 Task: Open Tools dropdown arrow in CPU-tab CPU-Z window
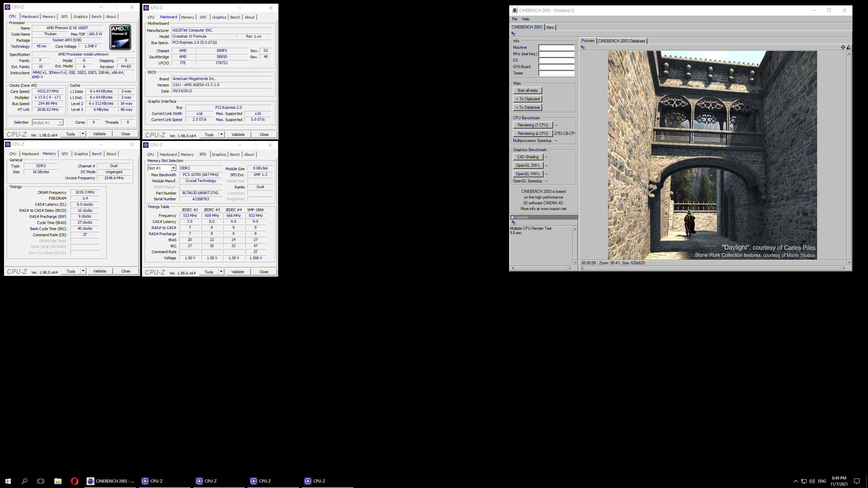82,134
